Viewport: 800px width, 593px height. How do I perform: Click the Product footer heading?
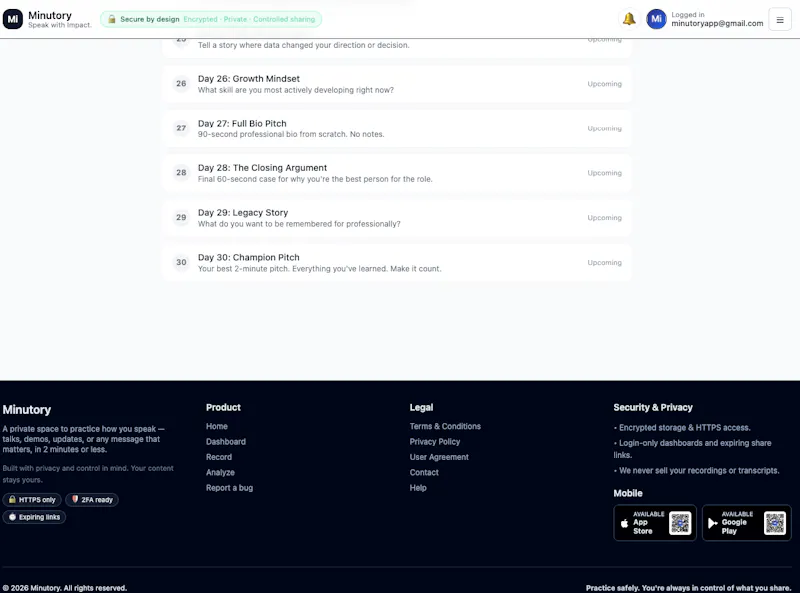pyautogui.click(x=223, y=408)
